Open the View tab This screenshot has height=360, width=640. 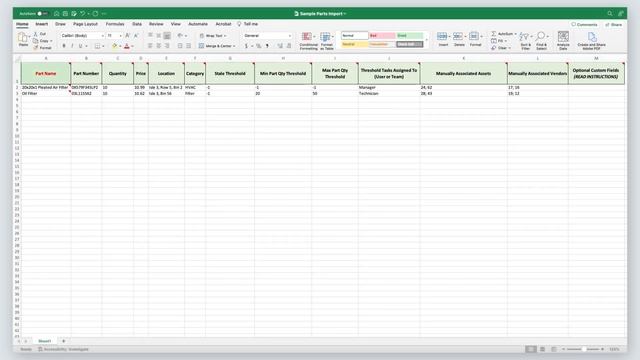click(x=176, y=24)
